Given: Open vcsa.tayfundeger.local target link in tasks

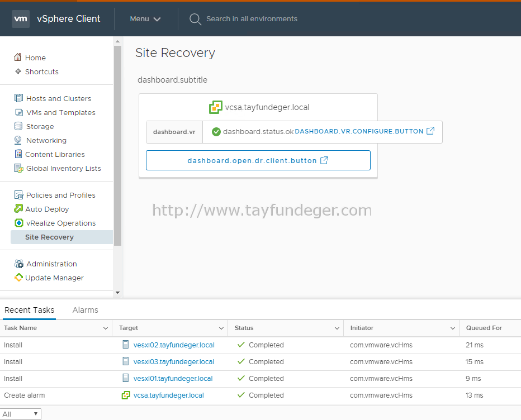Looking at the screenshot, I should 168,395.
